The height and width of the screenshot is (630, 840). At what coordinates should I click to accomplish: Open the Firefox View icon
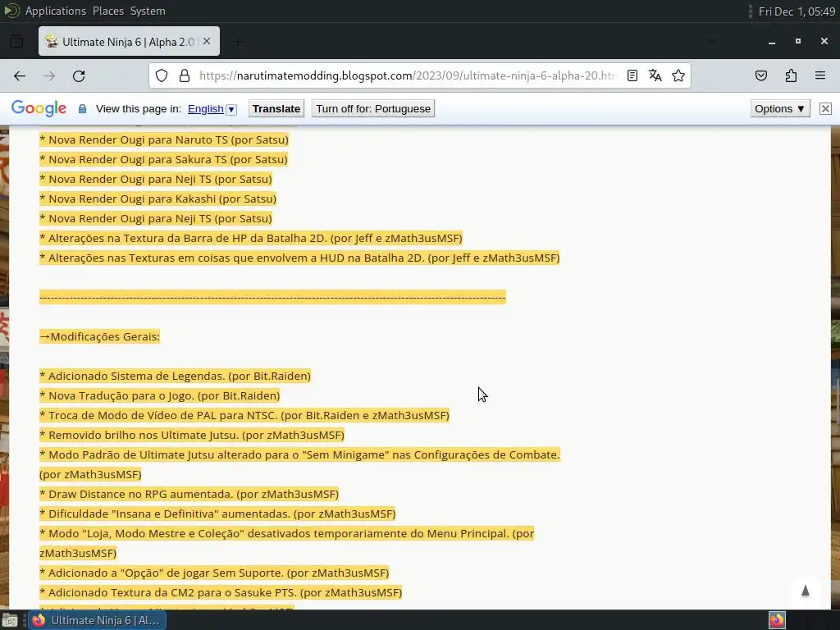click(16, 41)
